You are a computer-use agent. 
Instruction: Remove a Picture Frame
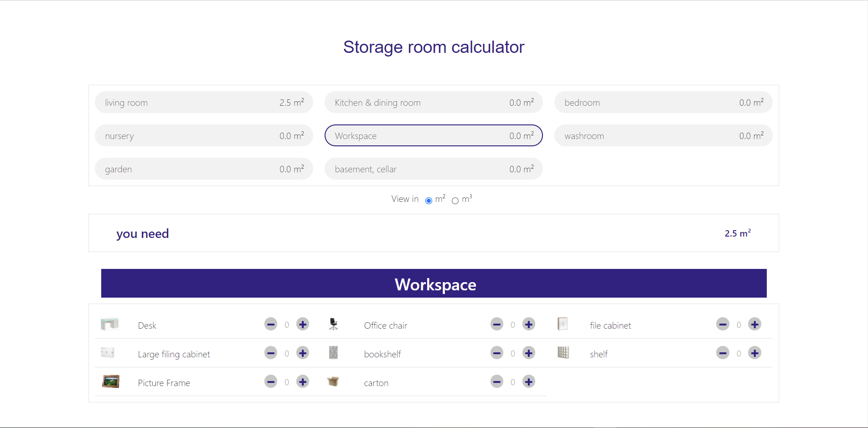tap(271, 382)
